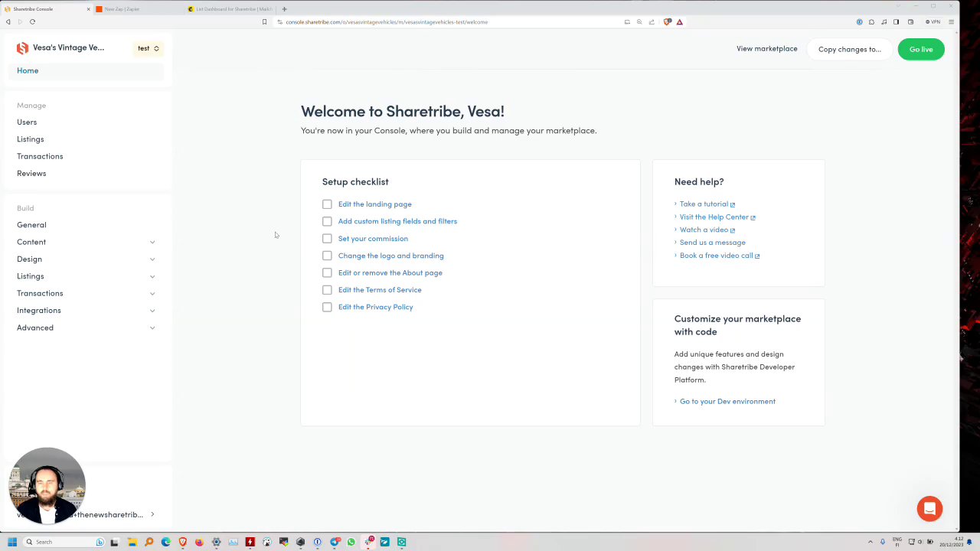Tick the 'Set your commission' checkbox
This screenshot has height=551, width=980.
coord(327,239)
